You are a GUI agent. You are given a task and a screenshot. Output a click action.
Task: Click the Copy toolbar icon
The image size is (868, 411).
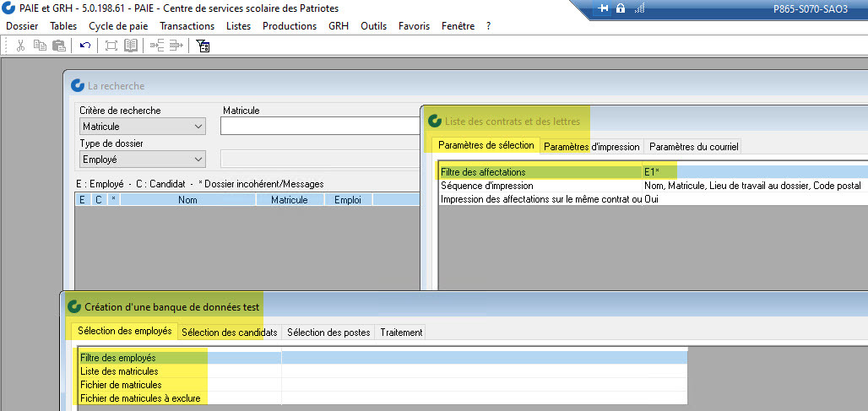click(x=39, y=46)
